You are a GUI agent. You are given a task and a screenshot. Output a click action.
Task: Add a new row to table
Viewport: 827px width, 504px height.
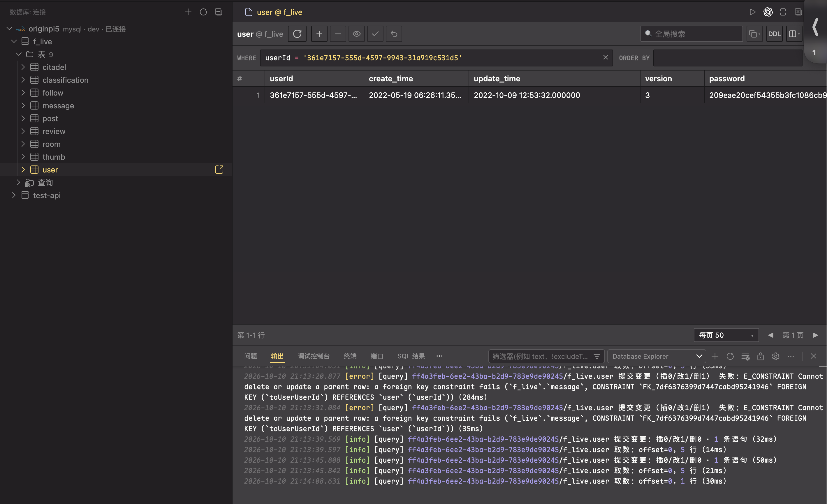tap(319, 34)
